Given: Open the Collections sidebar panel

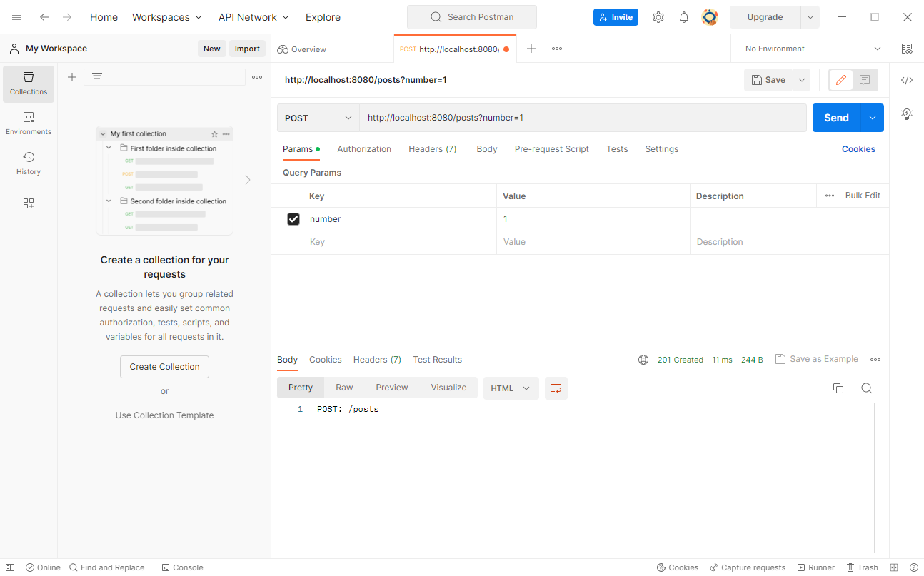Looking at the screenshot, I should (29, 84).
